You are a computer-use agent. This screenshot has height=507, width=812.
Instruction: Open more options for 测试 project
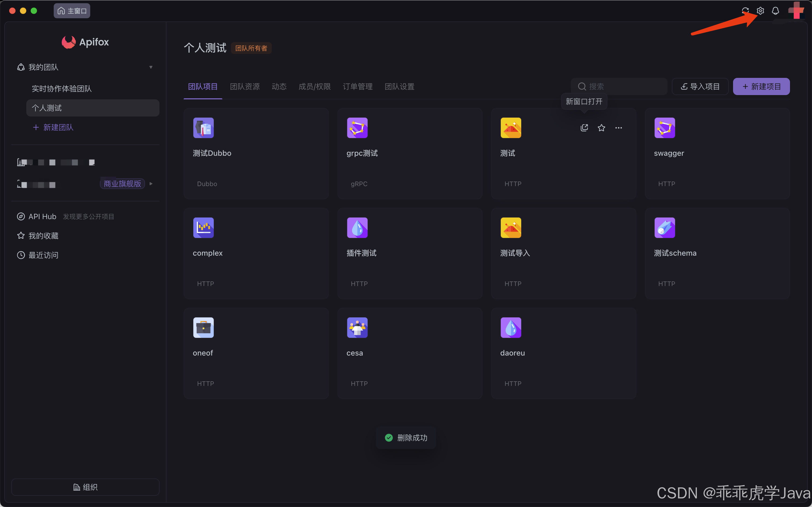pos(618,128)
